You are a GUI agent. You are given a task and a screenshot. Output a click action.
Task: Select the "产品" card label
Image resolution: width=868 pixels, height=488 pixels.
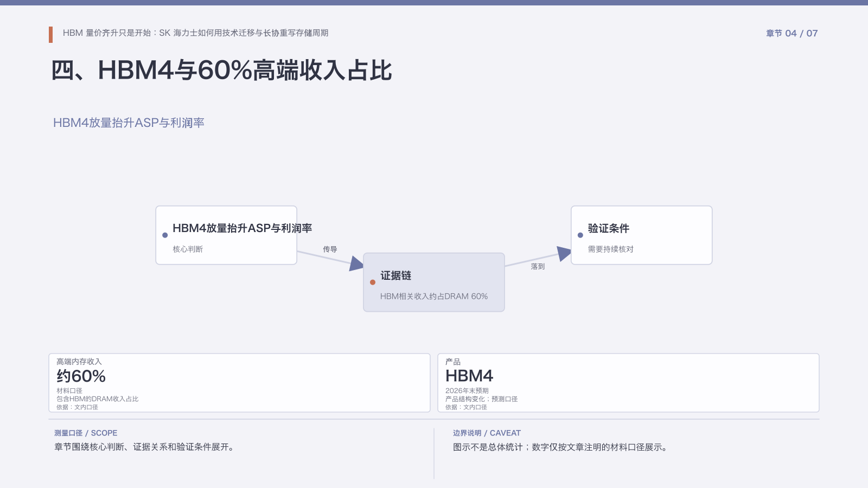(x=453, y=362)
